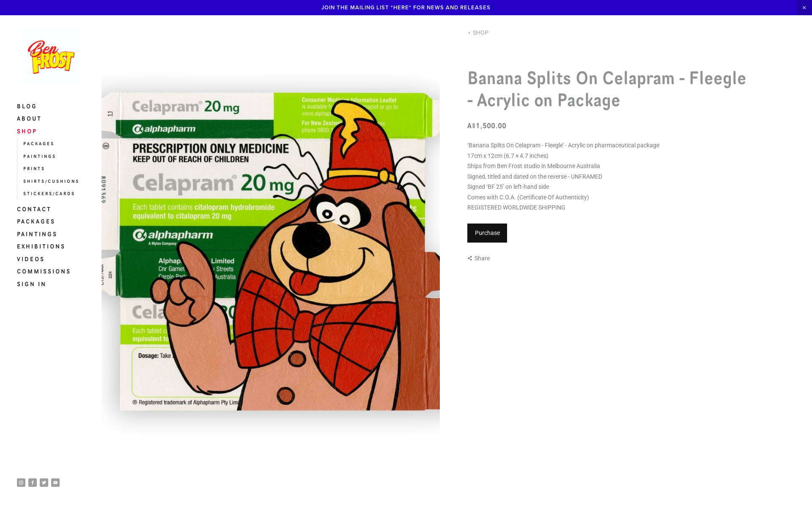Viewport: 812px width, 508px height.
Task: Click the Share icon link
Action: coord(478,258)
